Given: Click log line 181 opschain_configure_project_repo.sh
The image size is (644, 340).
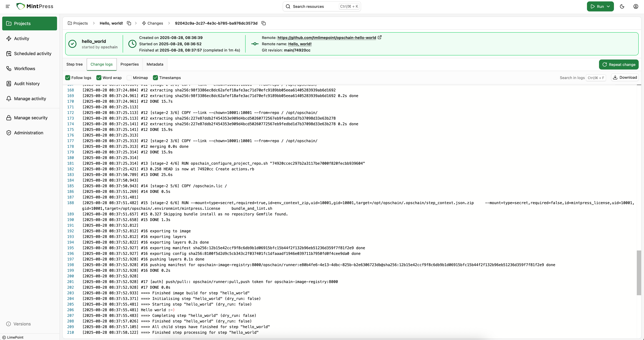Looking at the screenshot, I should [x=224, y=163].
